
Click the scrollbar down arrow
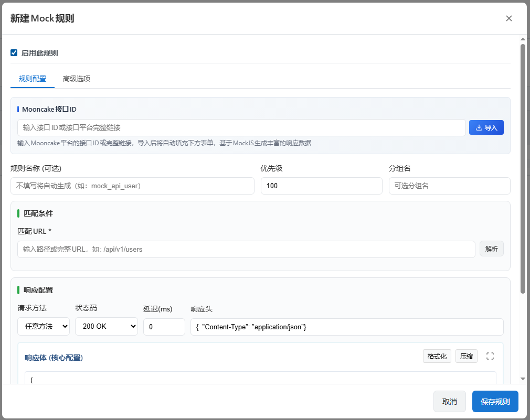point(523,379)
